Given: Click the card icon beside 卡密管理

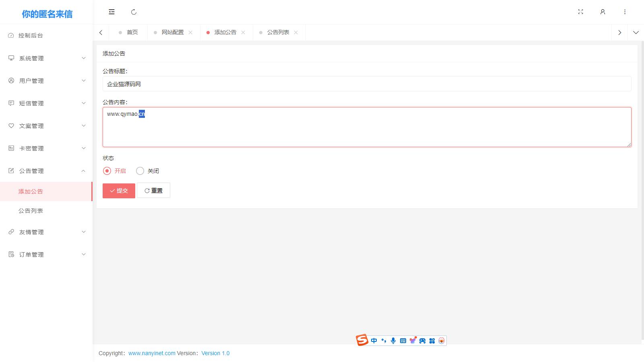Looking at the screenshot, I should (x=11, y=148).
